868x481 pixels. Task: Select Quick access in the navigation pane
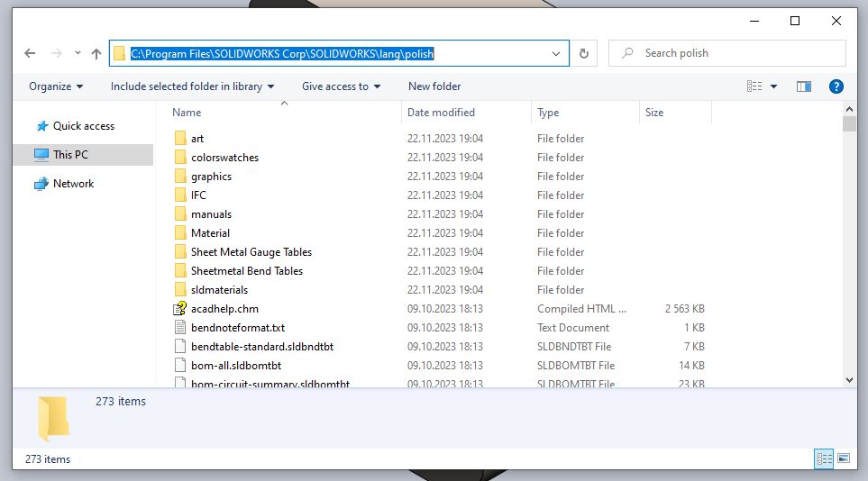(83, 126)
